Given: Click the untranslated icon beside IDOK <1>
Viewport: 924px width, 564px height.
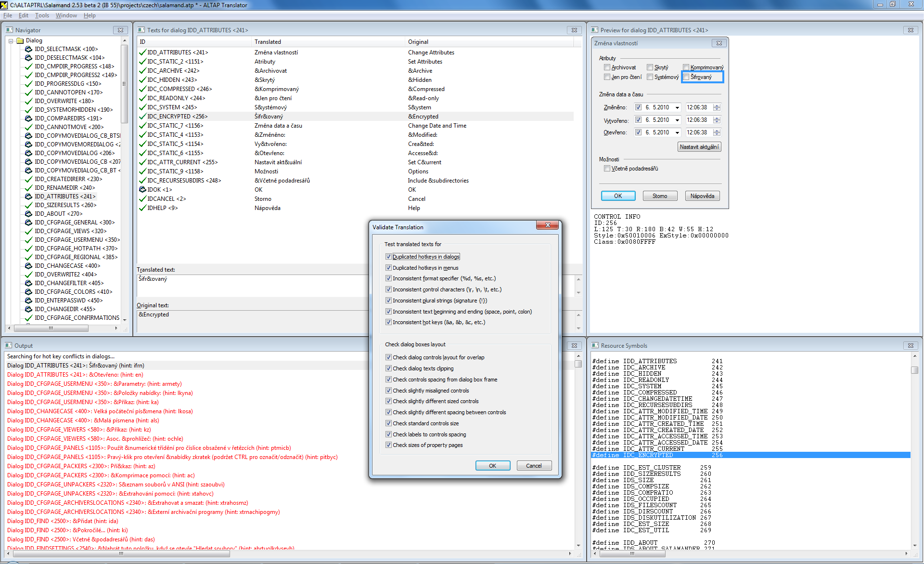Looking at the screenshot, I should pyautogui.click(x=142, y=189).
